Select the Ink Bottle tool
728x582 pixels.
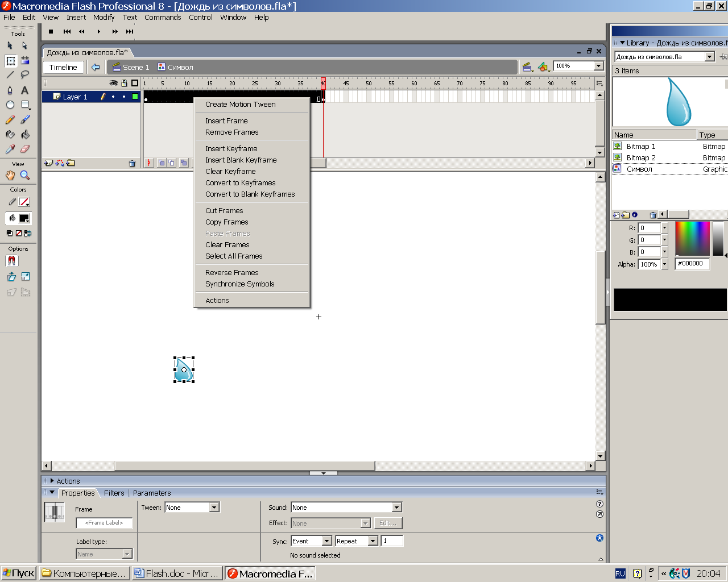point(10,134)
